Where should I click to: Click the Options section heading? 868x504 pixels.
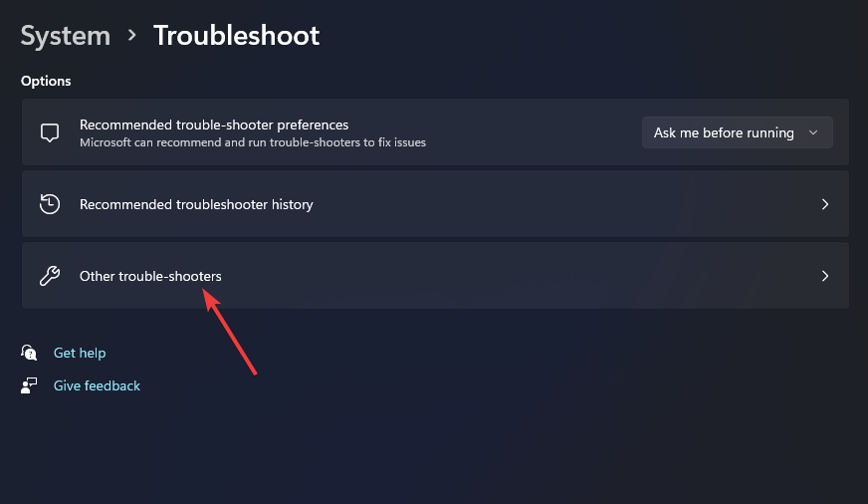click(x=46, y=81)
